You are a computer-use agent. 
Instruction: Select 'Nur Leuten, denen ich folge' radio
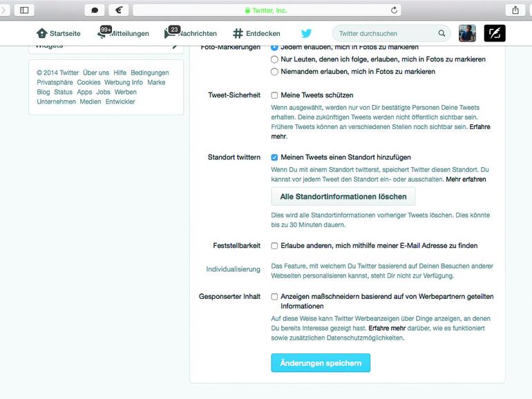click(x=274, y=59)
